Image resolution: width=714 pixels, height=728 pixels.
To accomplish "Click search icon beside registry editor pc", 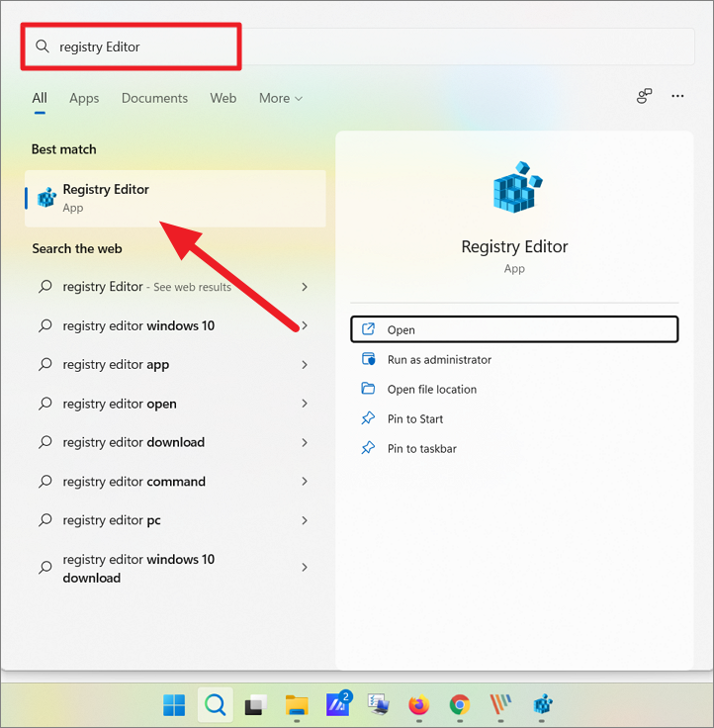I will 45,520.
